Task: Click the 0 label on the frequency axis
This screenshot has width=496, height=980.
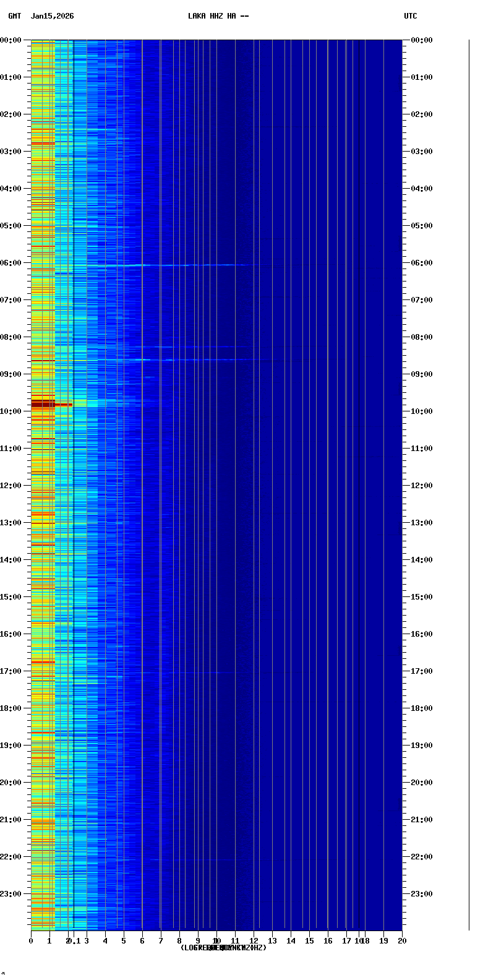Action: (31, 941)
